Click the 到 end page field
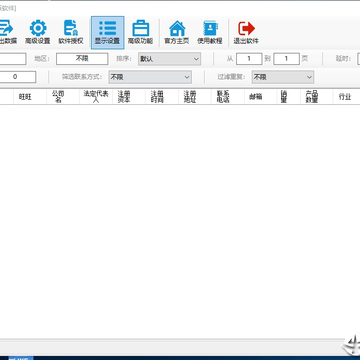 [286, 59]
